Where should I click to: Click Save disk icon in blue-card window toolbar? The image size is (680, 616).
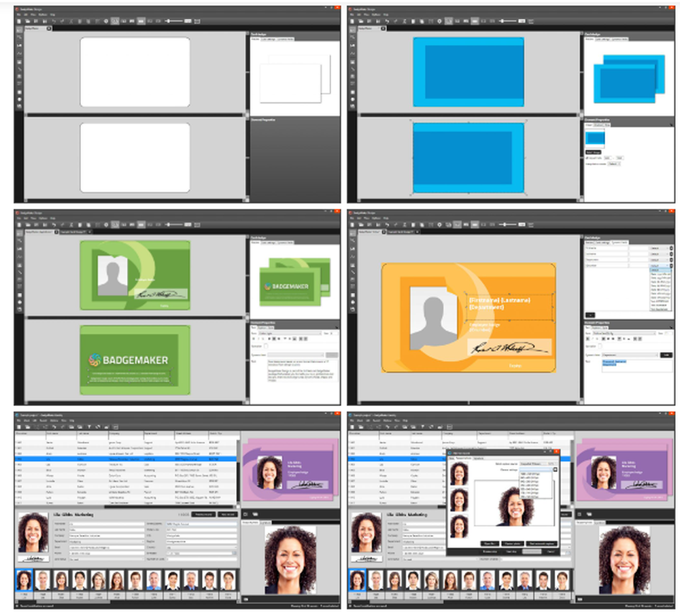pos(369,21)
